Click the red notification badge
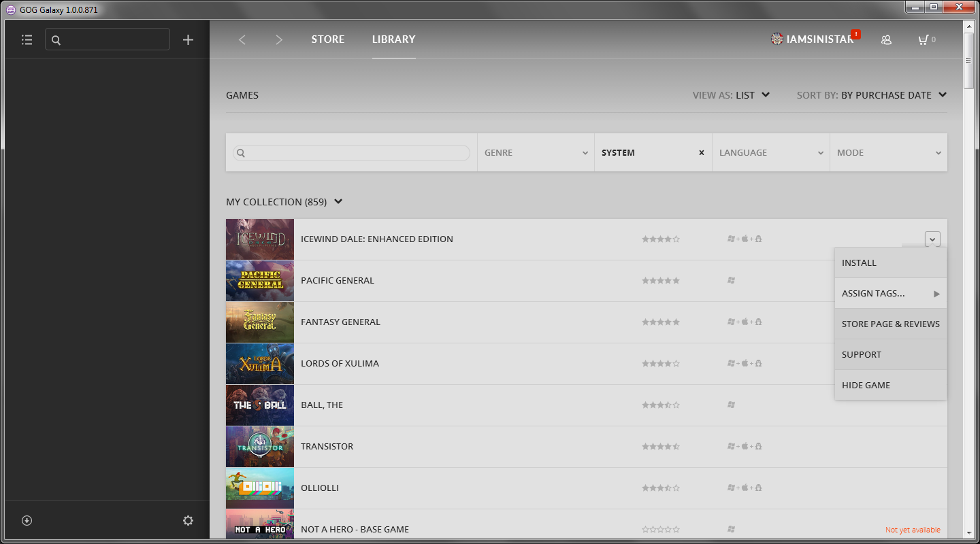 [x=855, y=34]
